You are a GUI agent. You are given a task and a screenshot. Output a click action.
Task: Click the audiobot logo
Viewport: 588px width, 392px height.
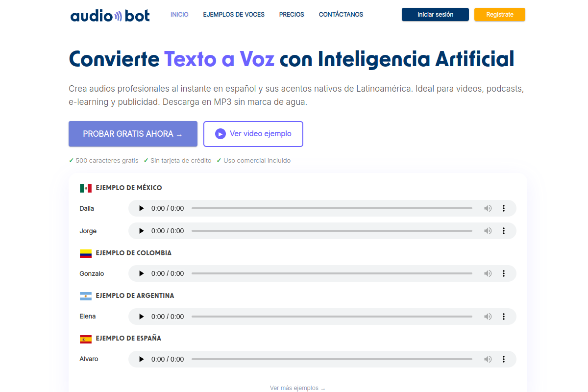pyautogui.click(x=110, y=15)
